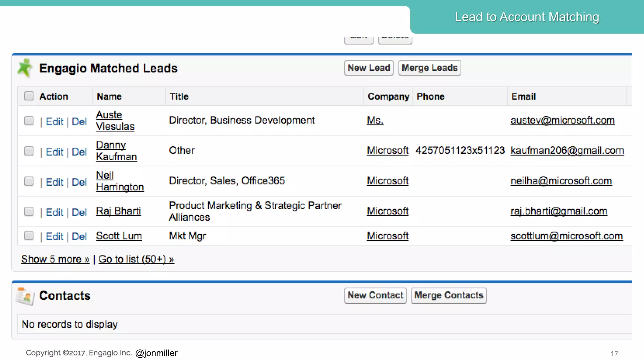The image size is (644, 362).
Task: Open the Ms. company link
Action: (375, 120)
